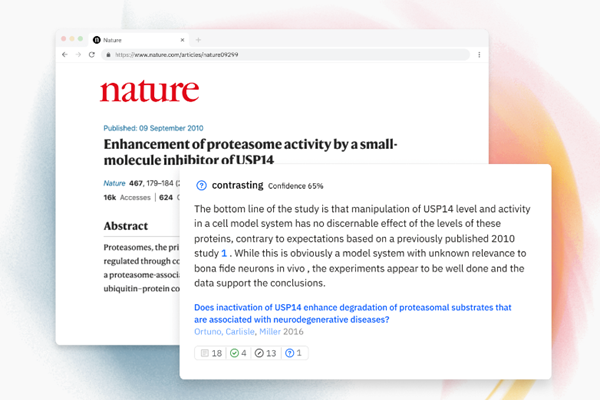The height and width of the screenshot is (400, 600).
Task: Click the Confidence 65% label
Action: click(295, 186)
